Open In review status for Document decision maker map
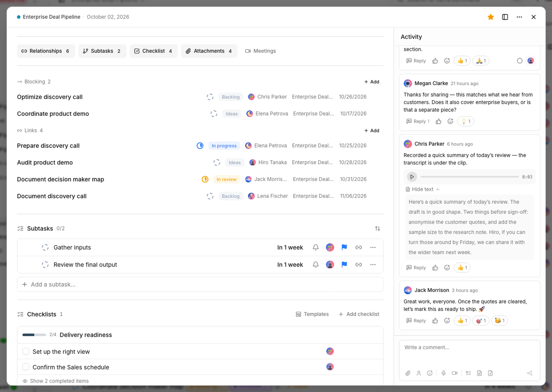Viewport: 552px width, 392px height. coord(226,179)
